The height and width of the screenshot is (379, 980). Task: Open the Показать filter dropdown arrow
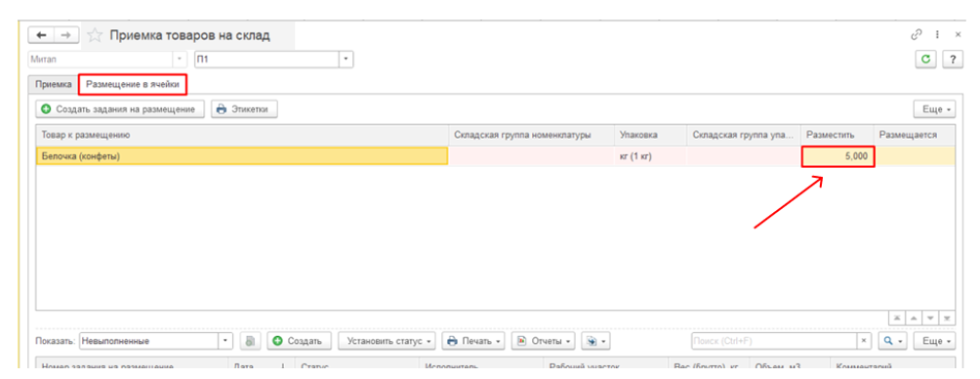click(x=225, y=342)
